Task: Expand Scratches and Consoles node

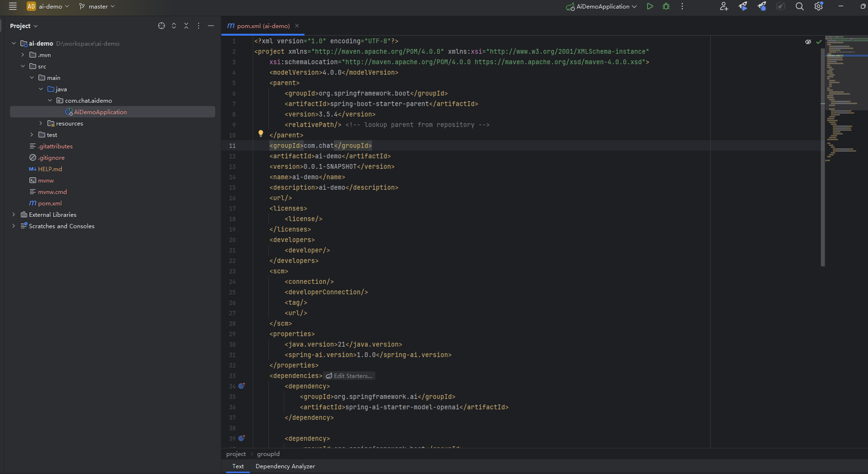Action: pyautogui.click(x=14, y=226)
